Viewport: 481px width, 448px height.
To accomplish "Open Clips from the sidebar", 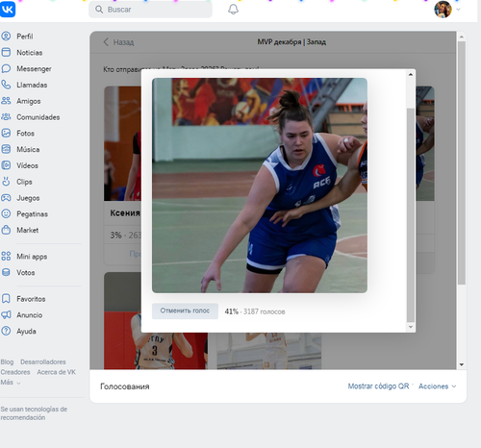I will click(x=24, y=182).
